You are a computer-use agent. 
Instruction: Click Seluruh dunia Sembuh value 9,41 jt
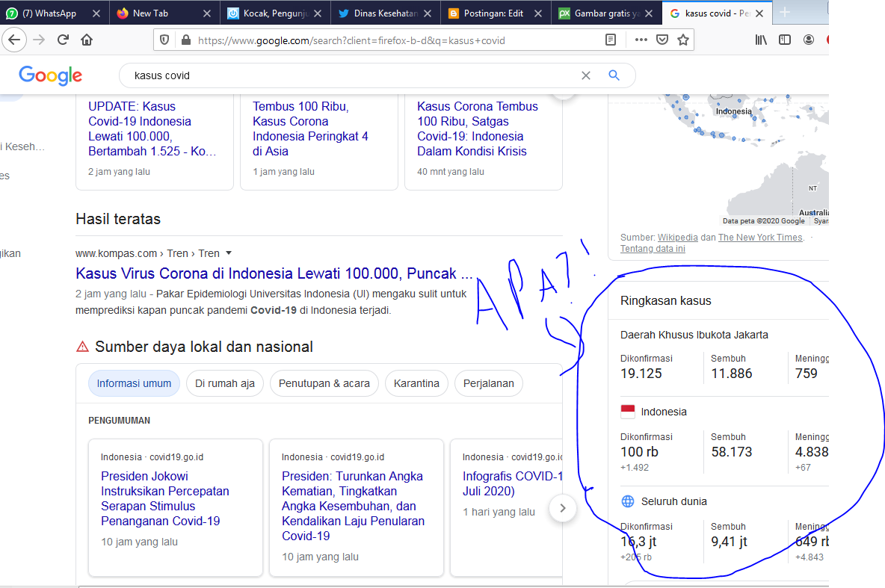[730, 542]
